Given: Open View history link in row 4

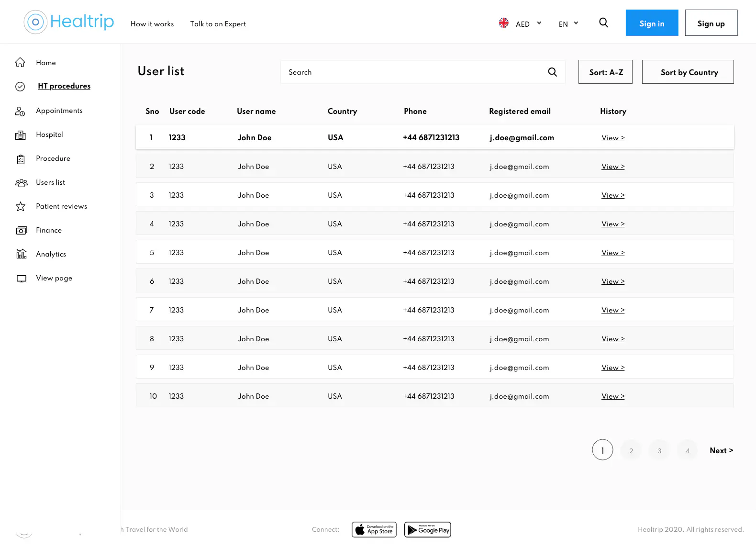Looking at the screenshot, I should click(613, 224).
